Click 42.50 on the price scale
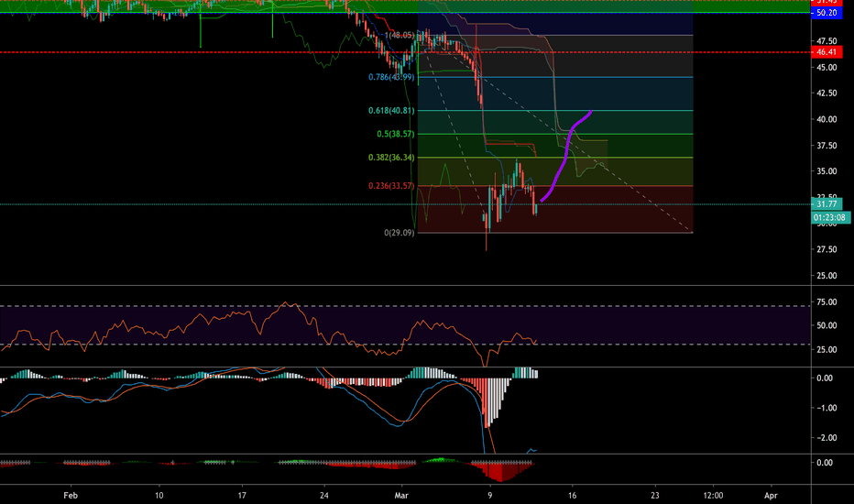854x504 pixels. coord(827,93)
